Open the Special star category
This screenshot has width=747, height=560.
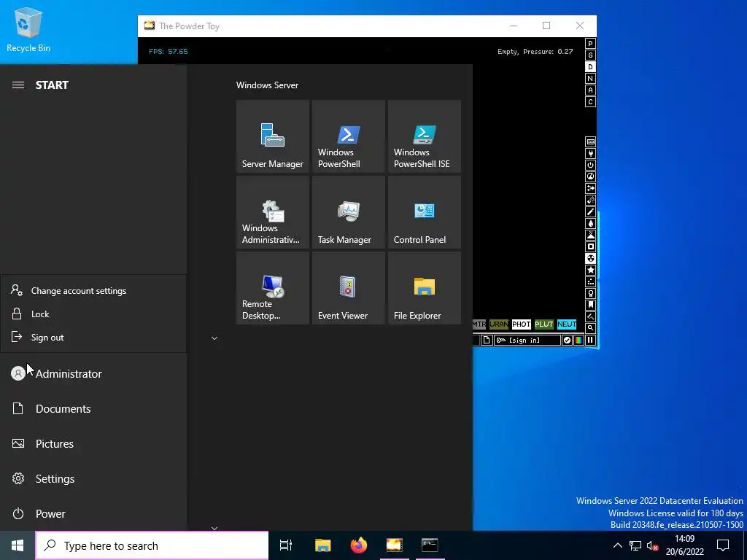click(x=590, y=270)
